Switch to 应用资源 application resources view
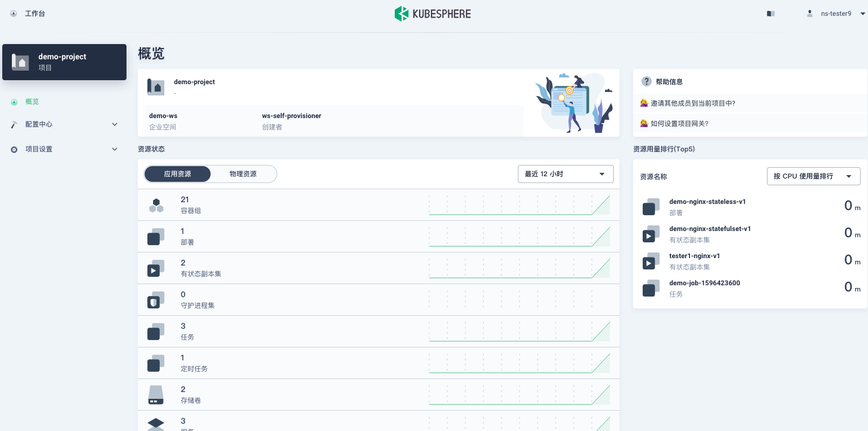Image resolution: width=868 pixels, height=431 pixels. 177,174
